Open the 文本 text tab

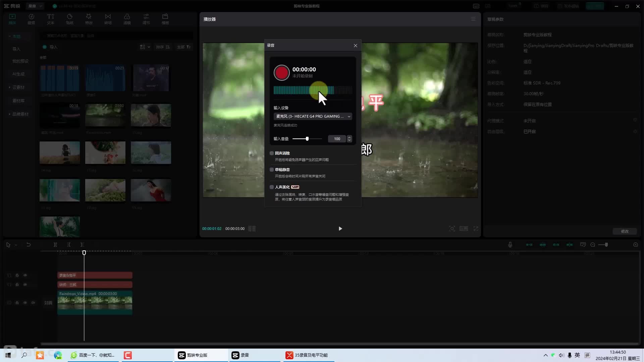[x=50, y=19]
